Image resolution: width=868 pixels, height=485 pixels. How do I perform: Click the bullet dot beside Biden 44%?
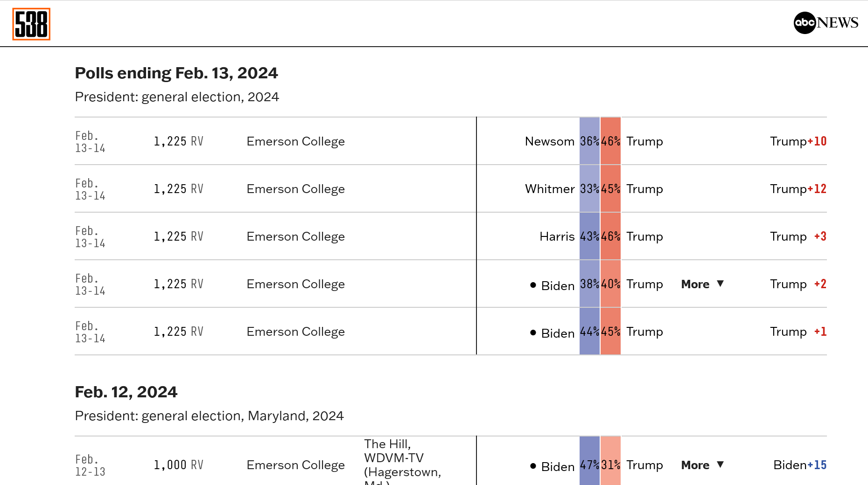(533, 333)
